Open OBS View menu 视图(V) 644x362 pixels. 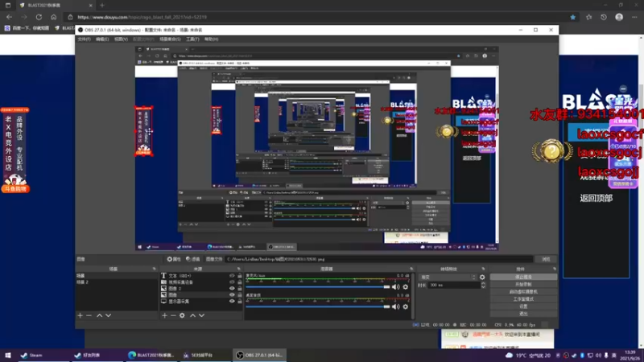(x=121, y=39)
